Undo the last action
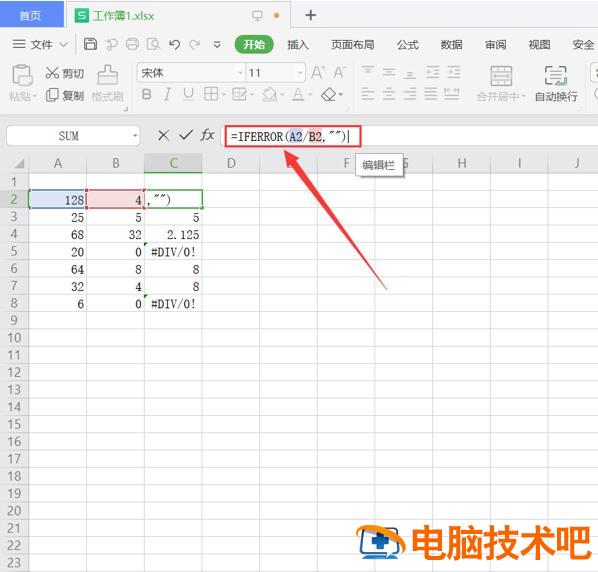 point(175,45)
